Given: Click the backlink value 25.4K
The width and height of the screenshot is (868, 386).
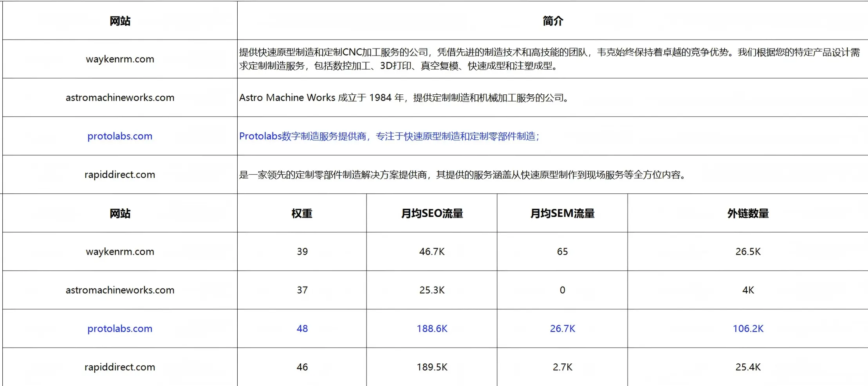Looking at the screenshot, I should coord(748,367).
